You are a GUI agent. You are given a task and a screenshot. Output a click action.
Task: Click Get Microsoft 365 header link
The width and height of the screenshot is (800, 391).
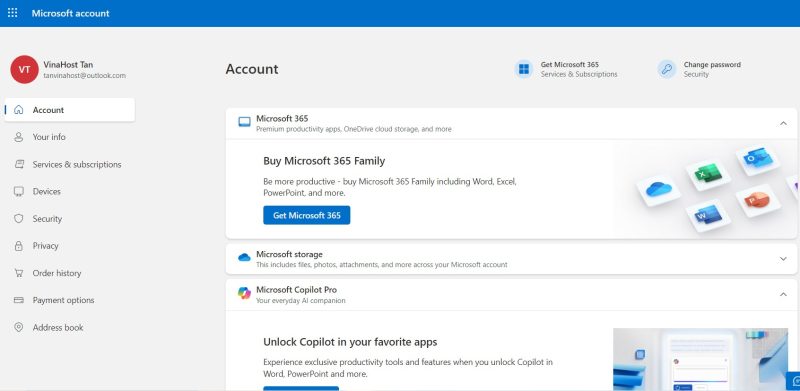coord(566,69)
